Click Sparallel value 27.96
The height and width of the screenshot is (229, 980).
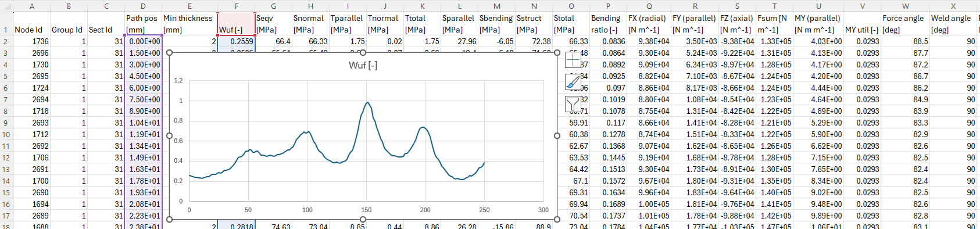pos(460,41)
